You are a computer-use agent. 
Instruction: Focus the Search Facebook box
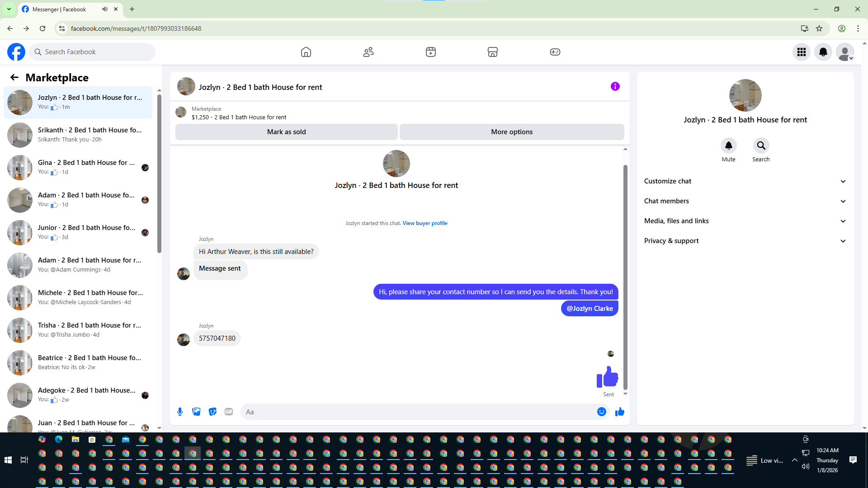[92, 52]
